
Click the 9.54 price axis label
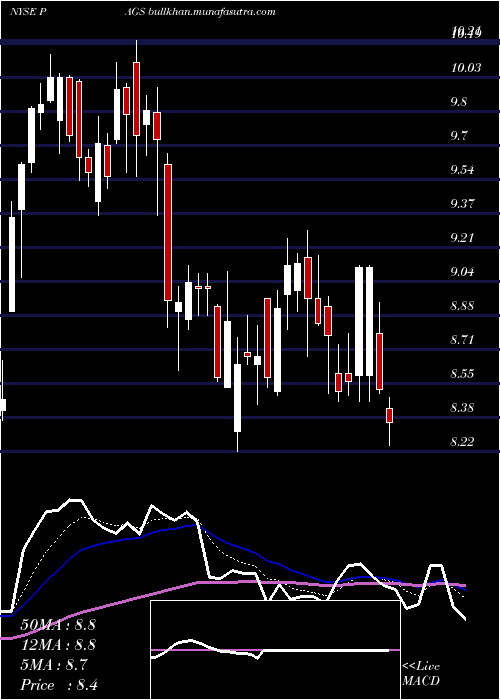click(463, 170)
